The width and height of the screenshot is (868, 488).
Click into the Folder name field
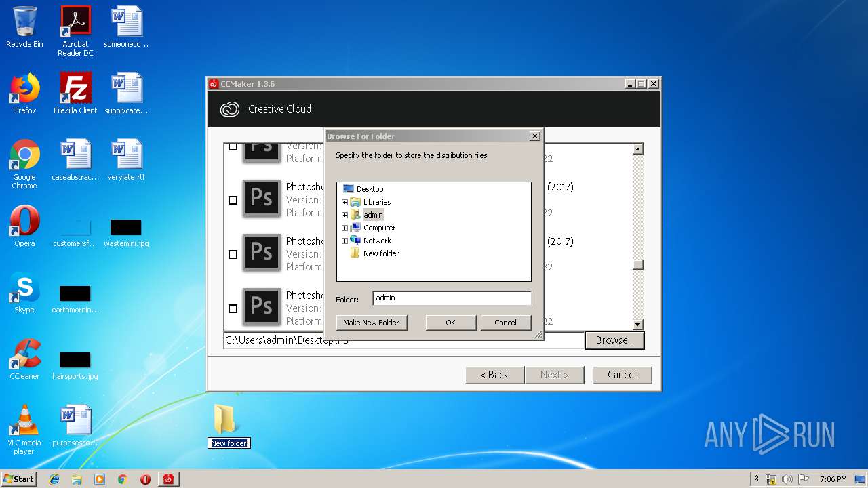pos(452,298)
